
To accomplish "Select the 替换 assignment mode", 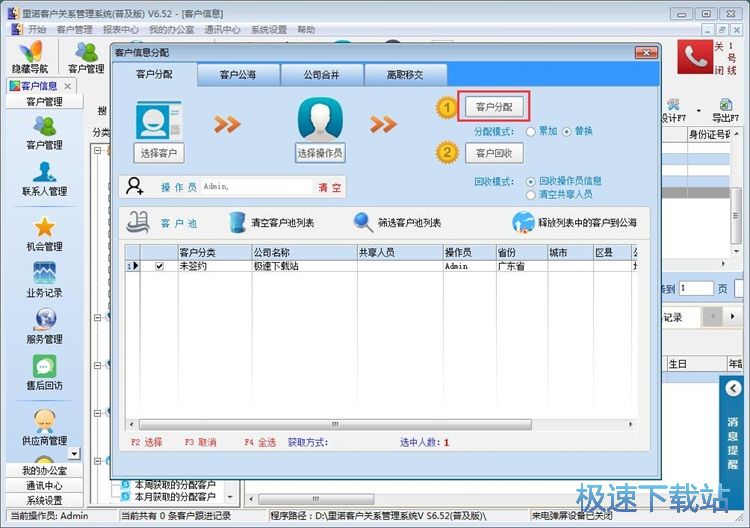I will click(567, 132).
